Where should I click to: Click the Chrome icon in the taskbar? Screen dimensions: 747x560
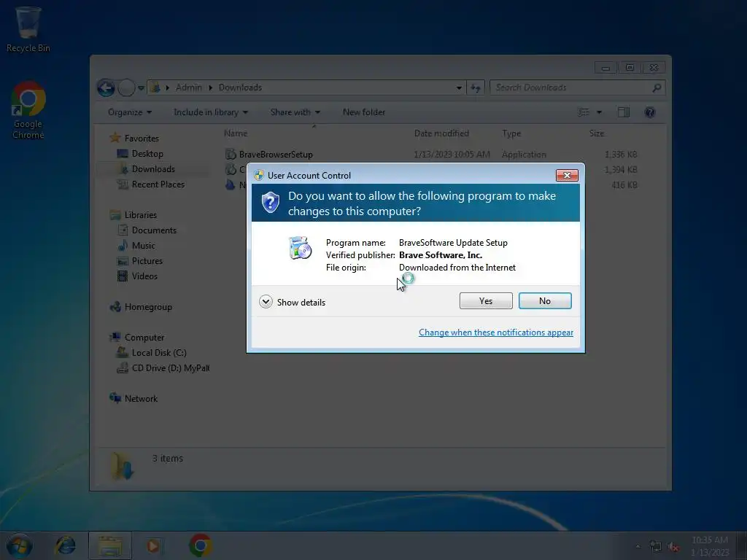point(201,545)
